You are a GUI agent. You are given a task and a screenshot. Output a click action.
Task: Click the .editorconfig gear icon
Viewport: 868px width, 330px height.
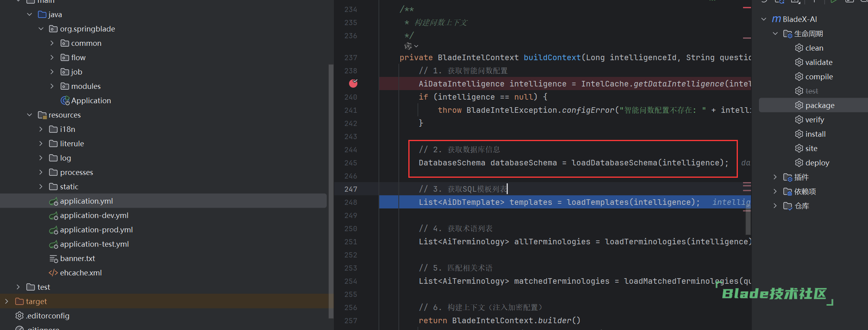click(20, 316)
